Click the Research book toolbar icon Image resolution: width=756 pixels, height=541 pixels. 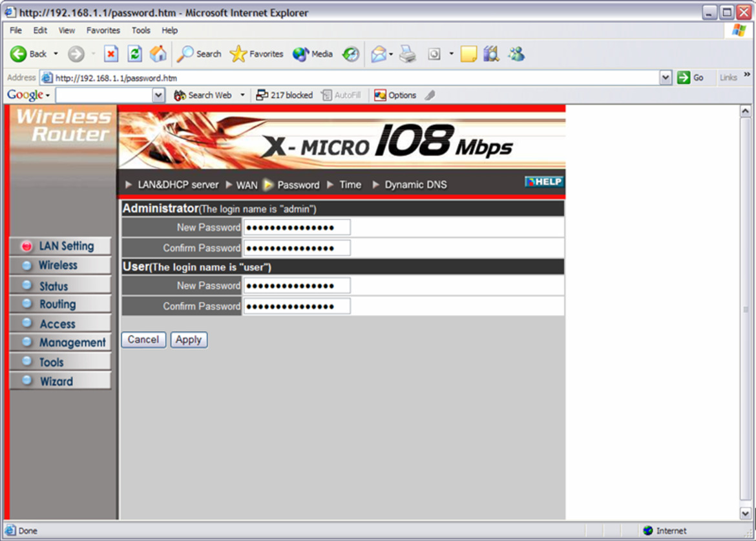(x=491, y=54)
